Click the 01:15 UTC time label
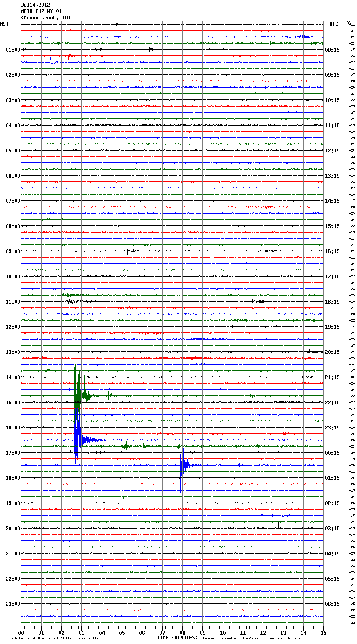This screenshot has height=644, width=357. [332, 478]
